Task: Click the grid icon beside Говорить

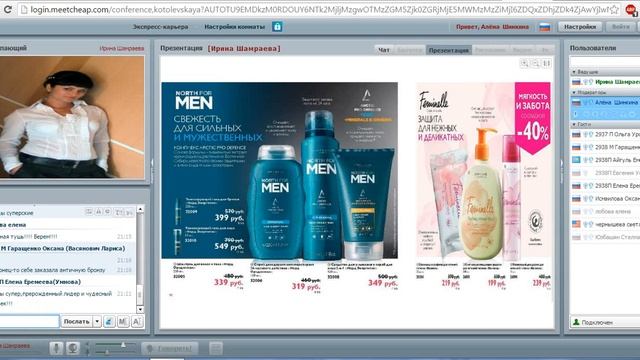Action: point(216,348)
